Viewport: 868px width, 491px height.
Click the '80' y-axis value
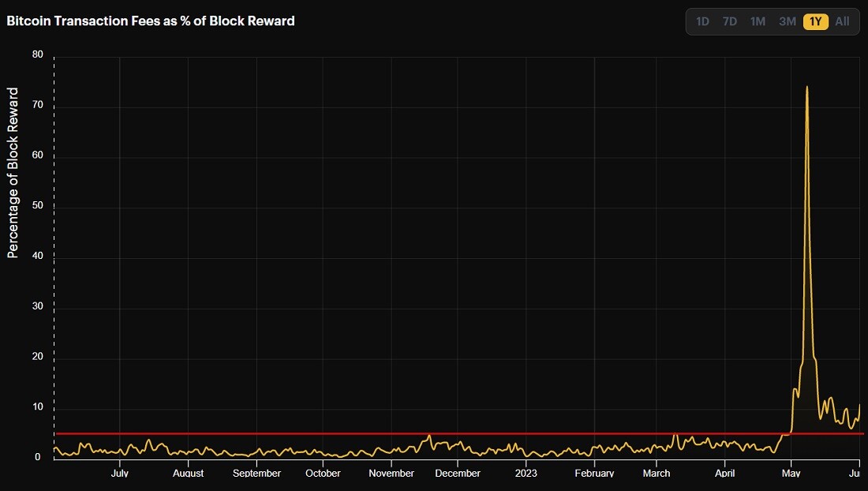pyautogui.click(x=38, y=54)
